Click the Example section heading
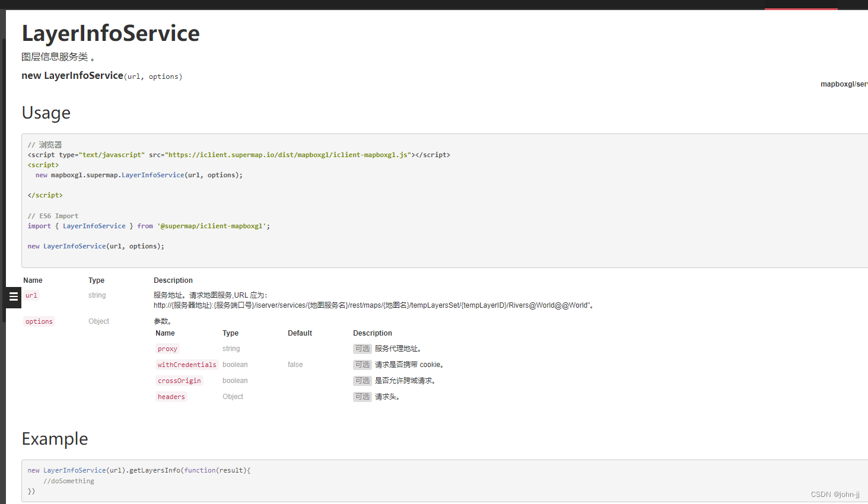 click(x=55, y=439)
